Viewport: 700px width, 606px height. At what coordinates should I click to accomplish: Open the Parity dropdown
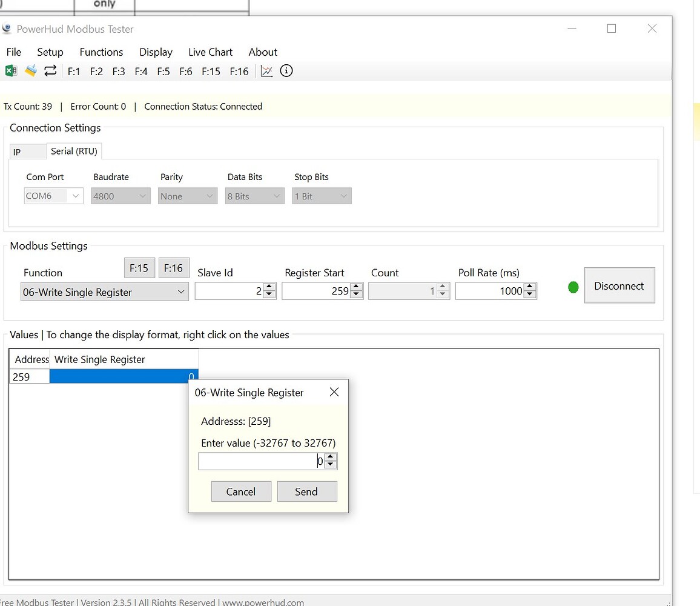click(x=187, y=196)
